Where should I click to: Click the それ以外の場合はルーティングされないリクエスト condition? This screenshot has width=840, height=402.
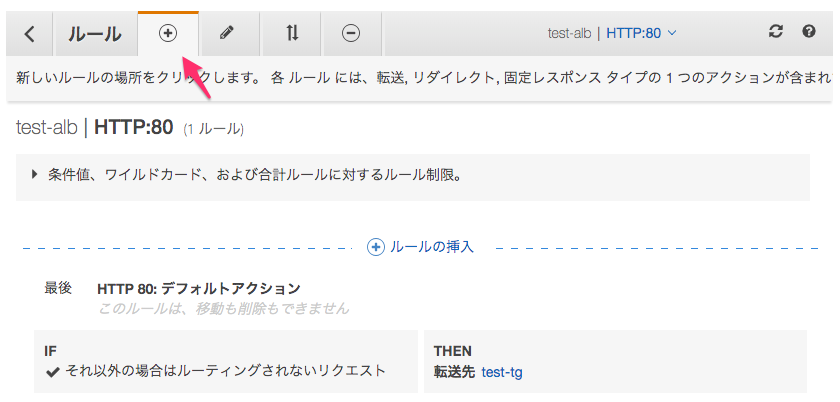pyautogui.click(x=225, y=370)
